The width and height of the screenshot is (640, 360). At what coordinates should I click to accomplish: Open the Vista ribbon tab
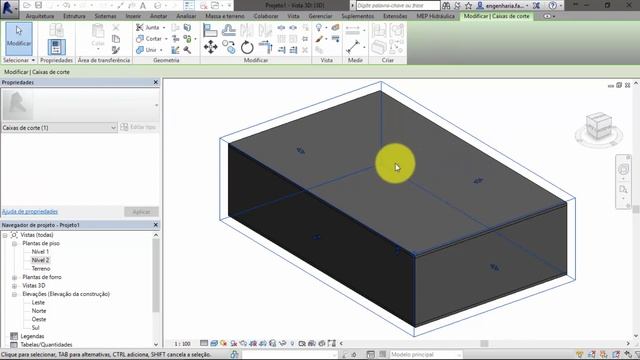click(x=293, y=16)
